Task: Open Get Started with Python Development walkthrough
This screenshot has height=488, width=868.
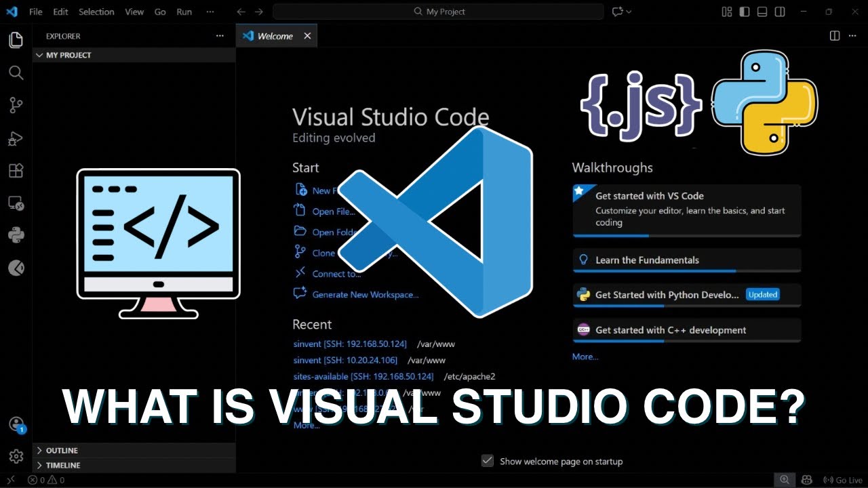Action: [x=687, y=295]
